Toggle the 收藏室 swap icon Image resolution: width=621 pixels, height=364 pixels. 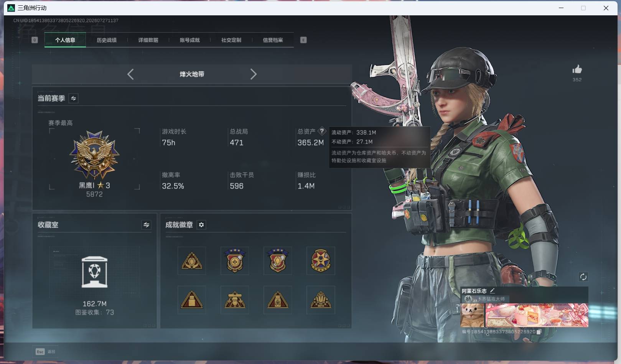coord(146,225)
